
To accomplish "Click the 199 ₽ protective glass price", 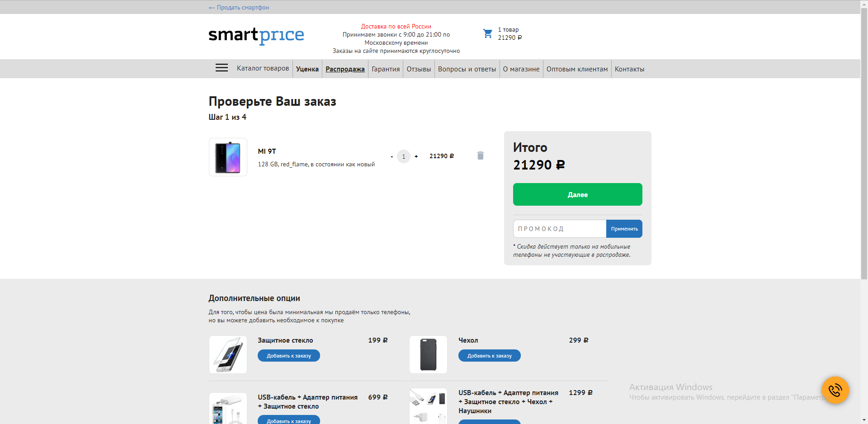I will tap(378, 340).
